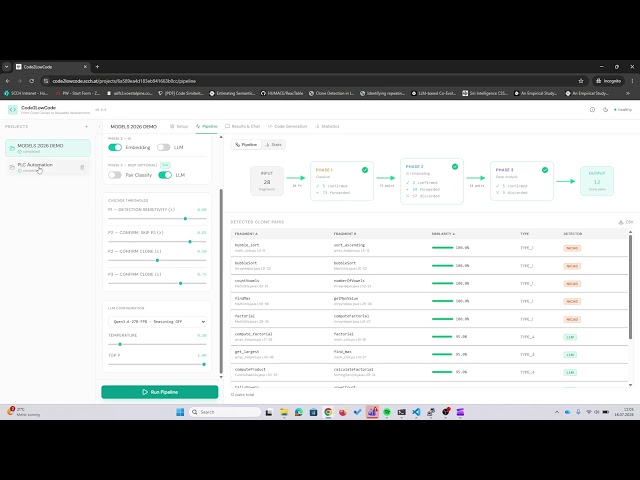640x480 pixels.
Task: Click the Output clone pairs box
Action: point(597,181)
